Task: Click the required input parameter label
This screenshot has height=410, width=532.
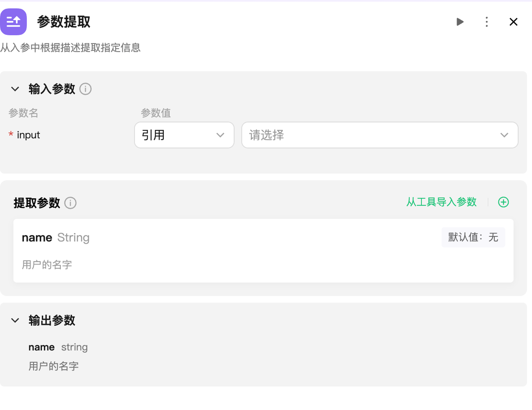Action: [28, 135]
